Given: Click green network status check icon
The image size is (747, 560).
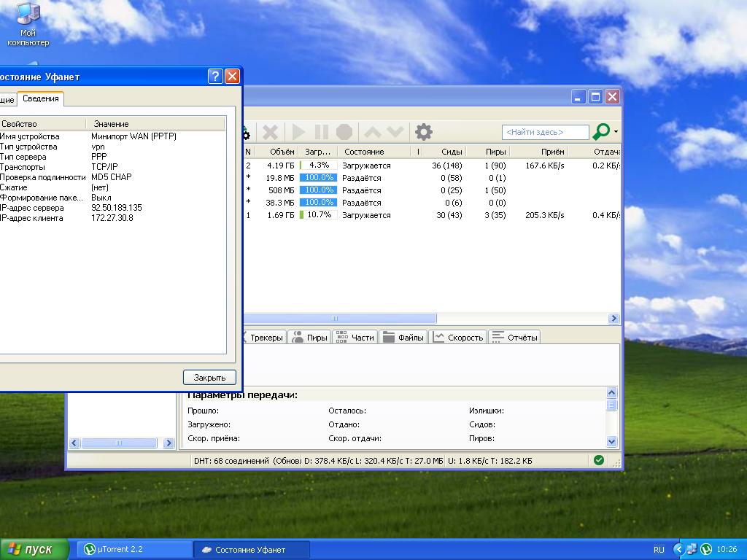Looking at the screenshot, I should (599, 460).
